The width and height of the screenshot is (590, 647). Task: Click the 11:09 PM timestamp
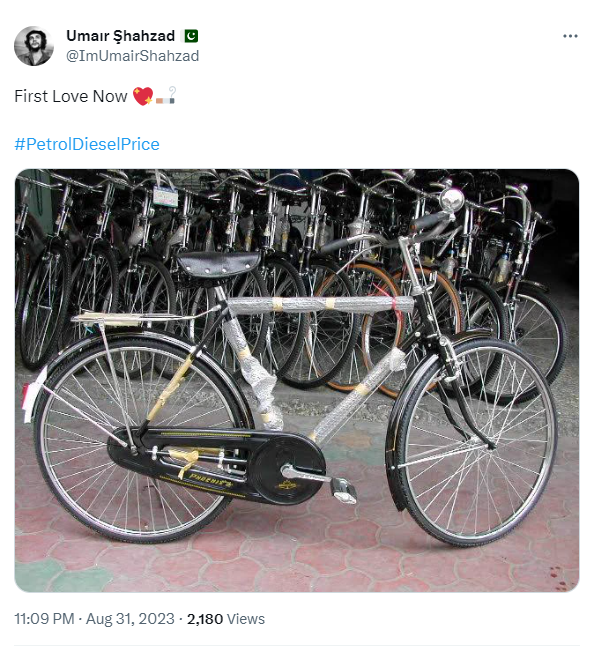point(44,619)
